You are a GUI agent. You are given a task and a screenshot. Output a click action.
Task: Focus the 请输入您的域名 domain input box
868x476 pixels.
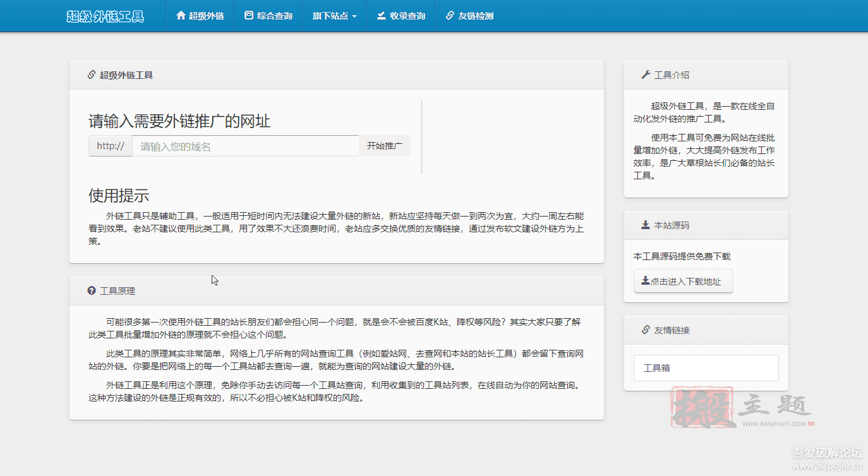tap(245, 146)
